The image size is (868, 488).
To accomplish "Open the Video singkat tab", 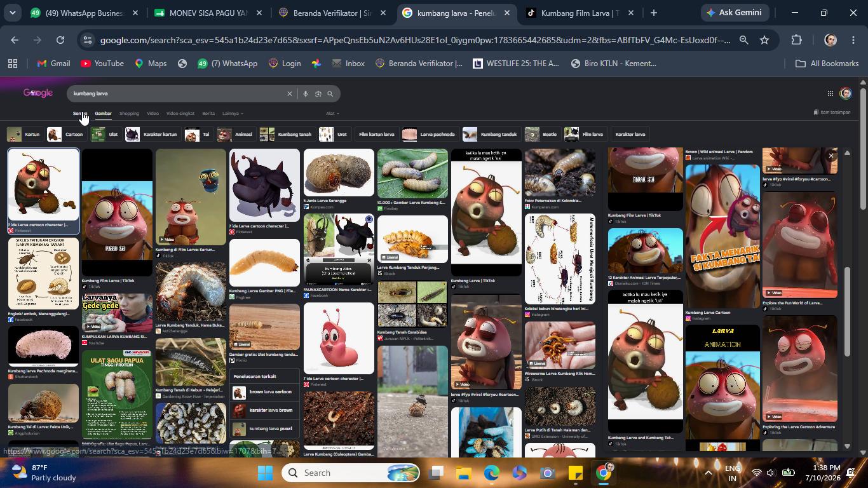I will [180, 114].
